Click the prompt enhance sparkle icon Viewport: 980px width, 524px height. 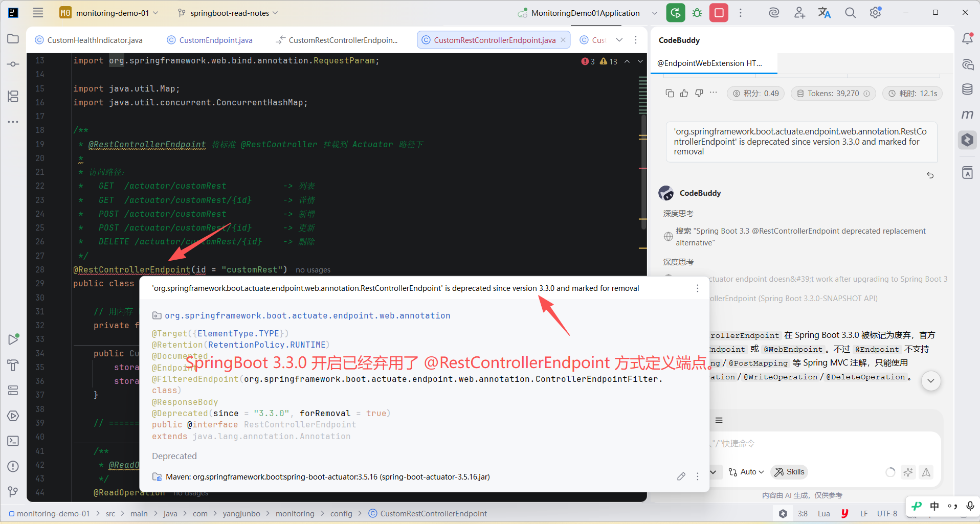(908, 472)
